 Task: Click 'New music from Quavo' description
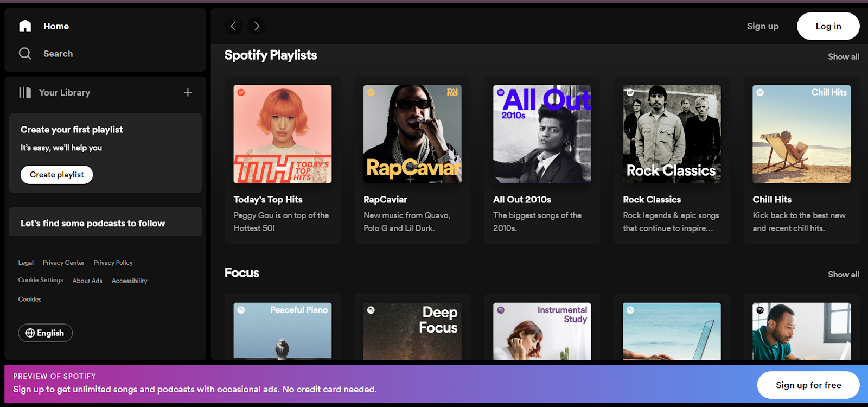(407, 222)
